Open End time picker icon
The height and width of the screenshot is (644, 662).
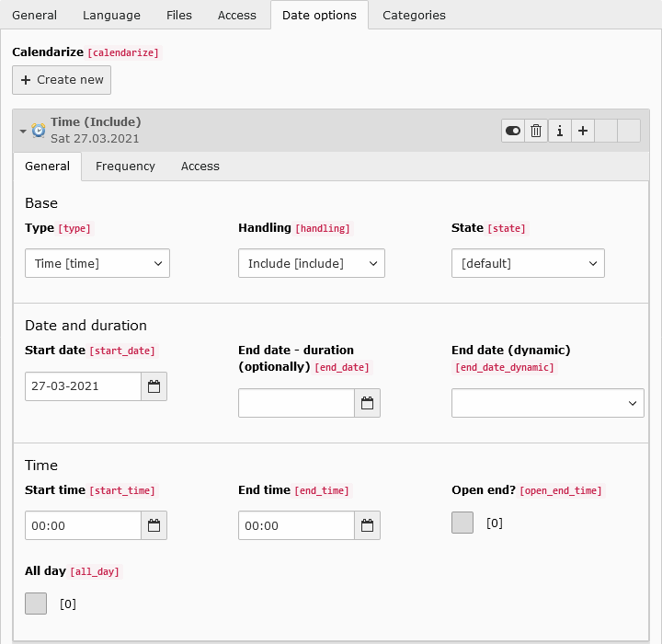pos(367,525)
